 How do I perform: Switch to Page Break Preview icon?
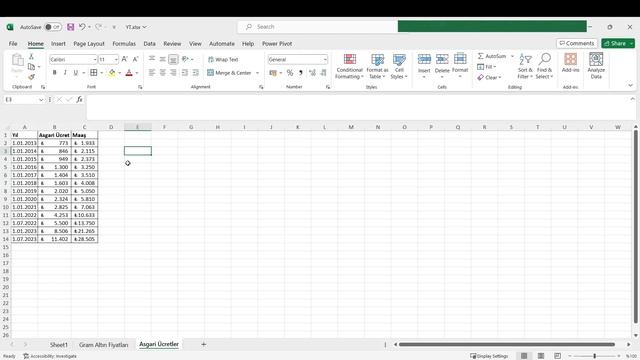pos(558,356)
